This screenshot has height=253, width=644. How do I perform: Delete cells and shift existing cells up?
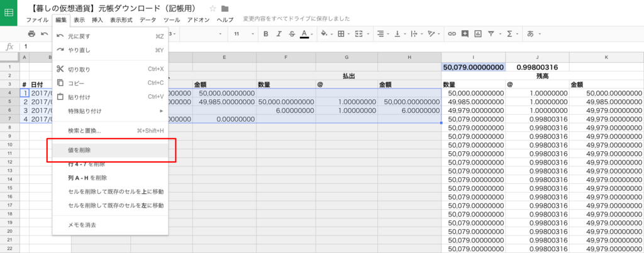(x=110, y=191)
